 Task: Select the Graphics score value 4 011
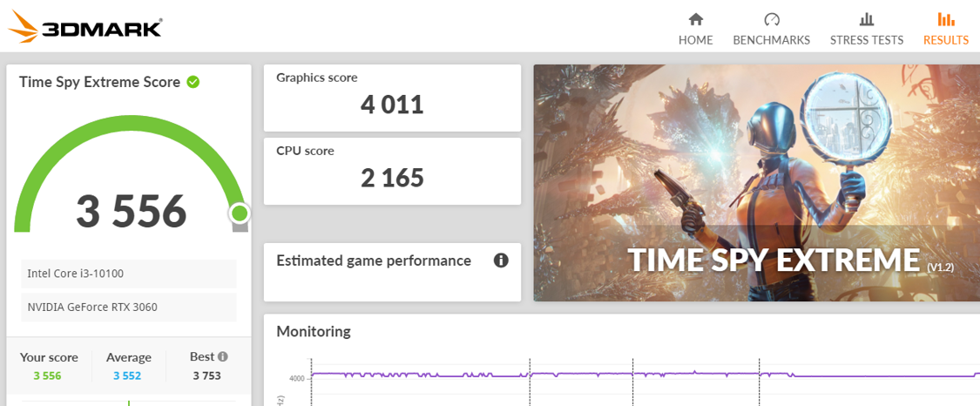(x=392, y=105)
